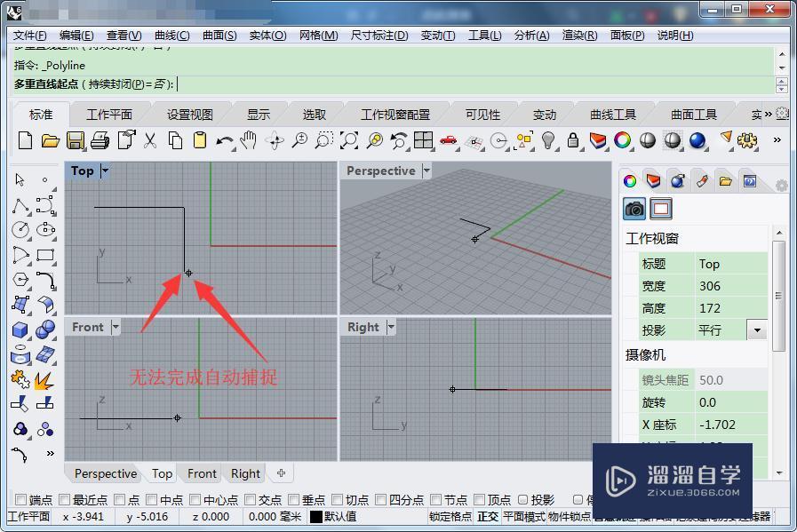Toggle 平面模式 in status bar
797x532 pixels.
[524, 517]
